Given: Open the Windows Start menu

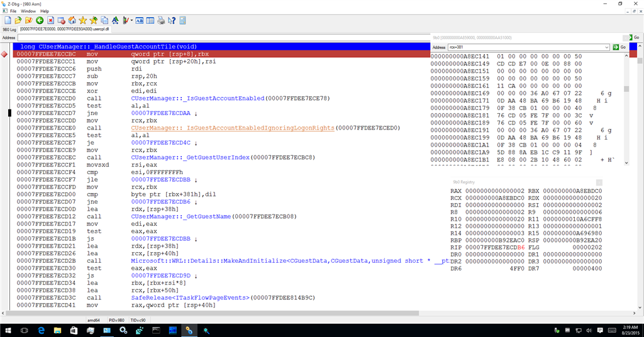Looking at the screenshot, I should tap(8, 330).
